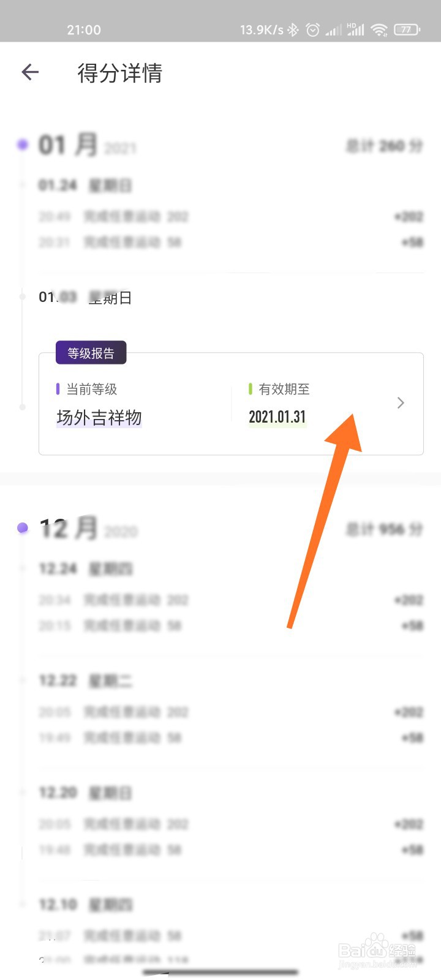The image size is (441, 980).
Task: Tap the 2021.01.31 validity date
Action: (x=277, y=417)
